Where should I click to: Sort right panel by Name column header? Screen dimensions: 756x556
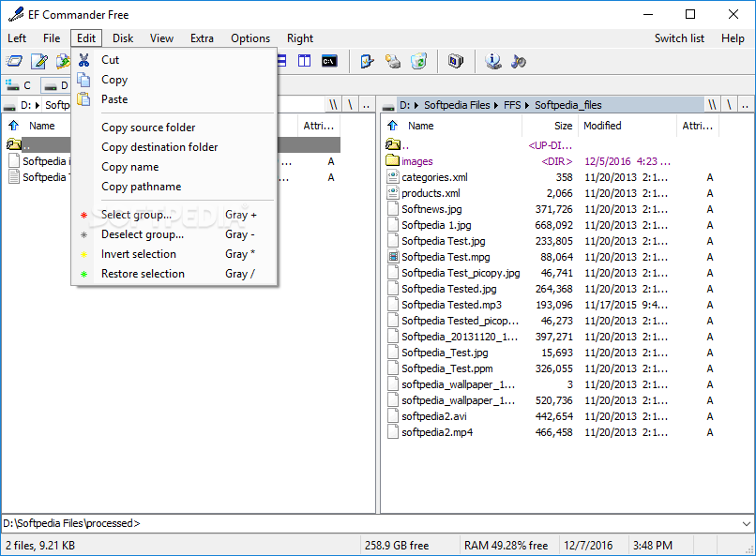click(x=453, y=126)
